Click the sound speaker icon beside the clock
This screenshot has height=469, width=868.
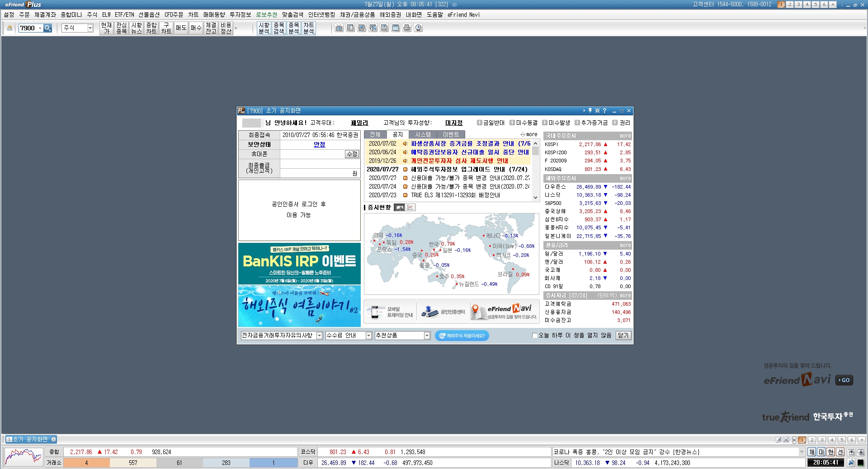click(851, 463)
